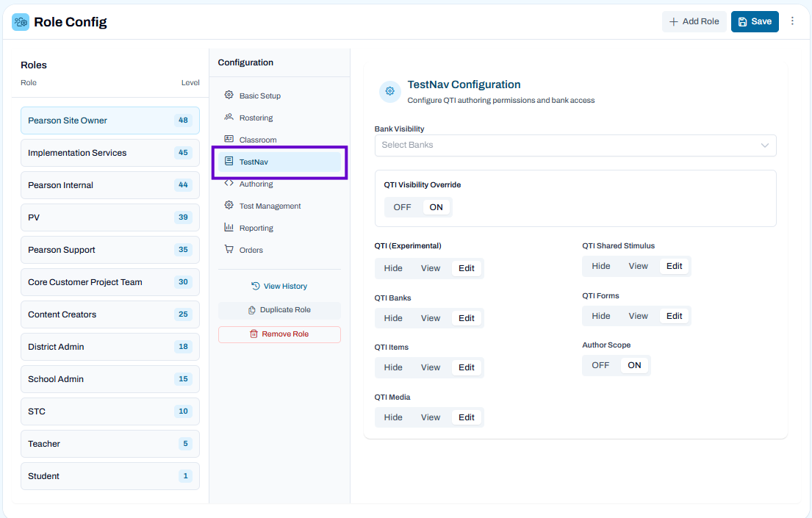The width and height of the screenshot is (812, 518).
Task: Click the Test Management gear icon
Action: 229,205
